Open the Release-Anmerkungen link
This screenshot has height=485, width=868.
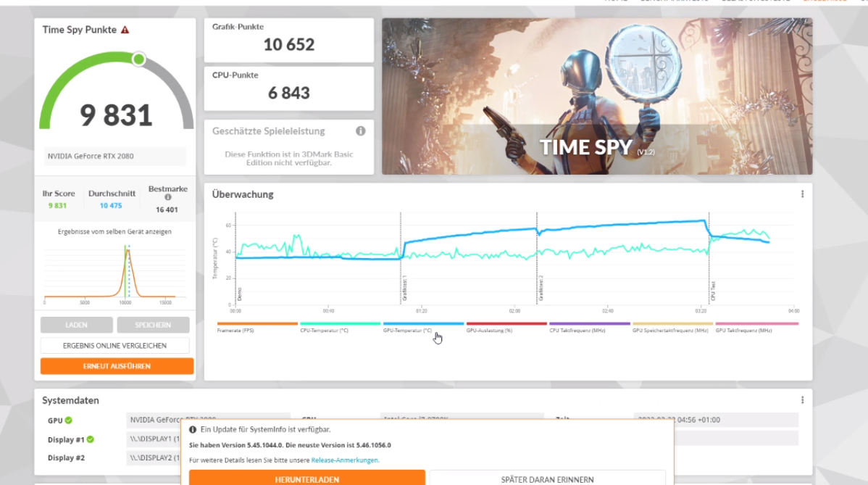[345, 460]
